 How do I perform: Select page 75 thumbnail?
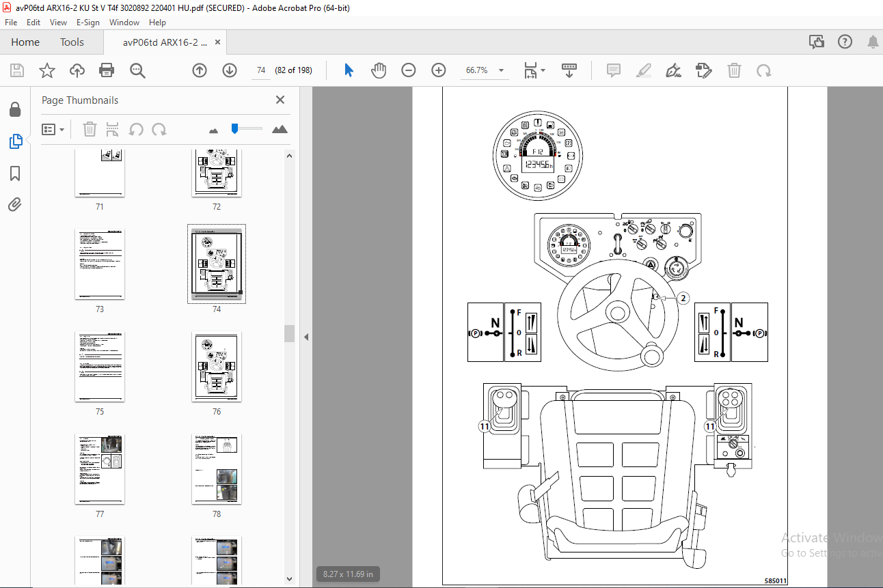tap(100, 367)
